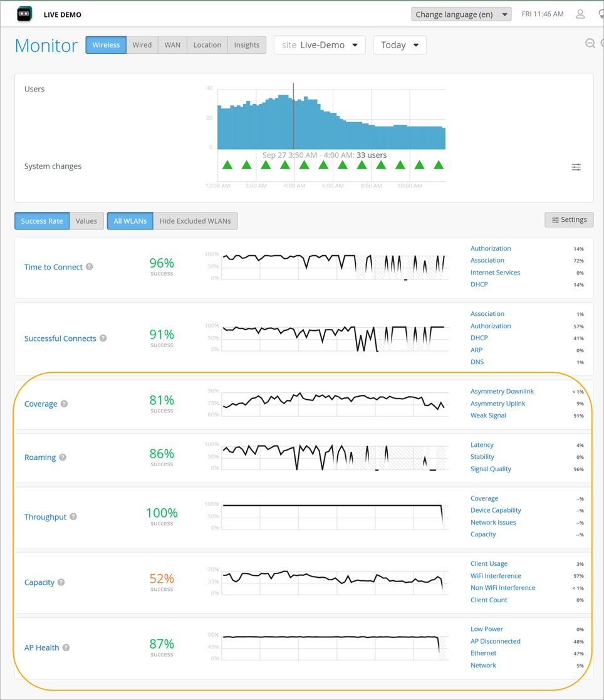Click the Low Power classifier
This screenshot has width=604, height=700.
tap(487, 629)
